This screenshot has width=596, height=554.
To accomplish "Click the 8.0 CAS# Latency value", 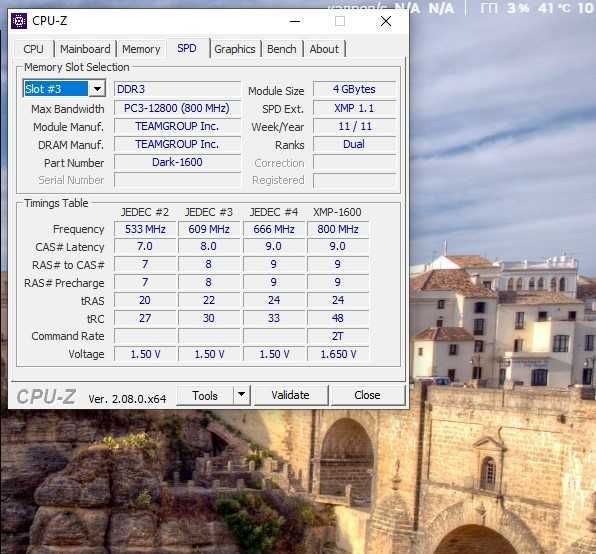I will 209,247.
